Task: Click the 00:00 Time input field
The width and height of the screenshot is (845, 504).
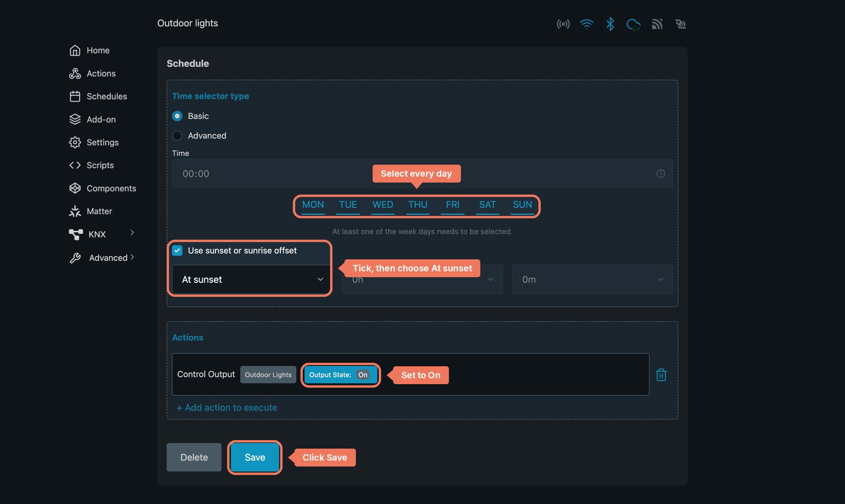Action: coord(422,174)
